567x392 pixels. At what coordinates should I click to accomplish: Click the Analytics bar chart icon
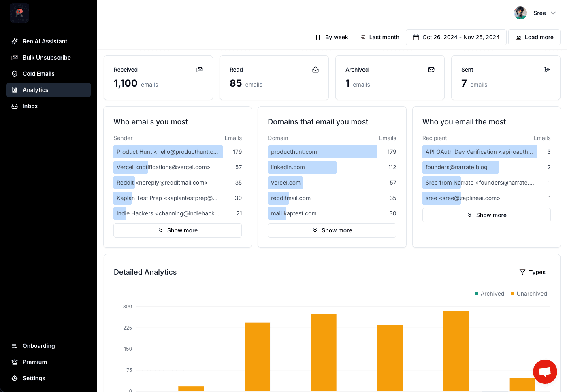tap(15, 90)
